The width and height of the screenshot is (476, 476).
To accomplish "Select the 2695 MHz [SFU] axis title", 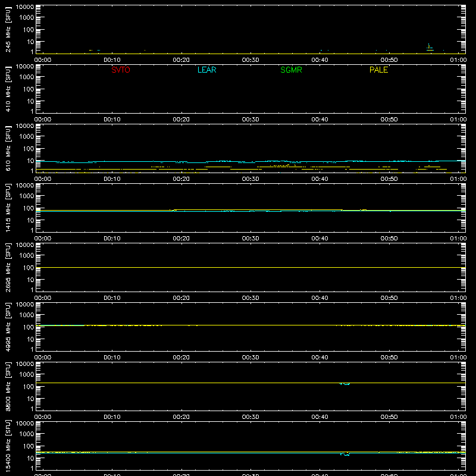I will click(8, 267).
